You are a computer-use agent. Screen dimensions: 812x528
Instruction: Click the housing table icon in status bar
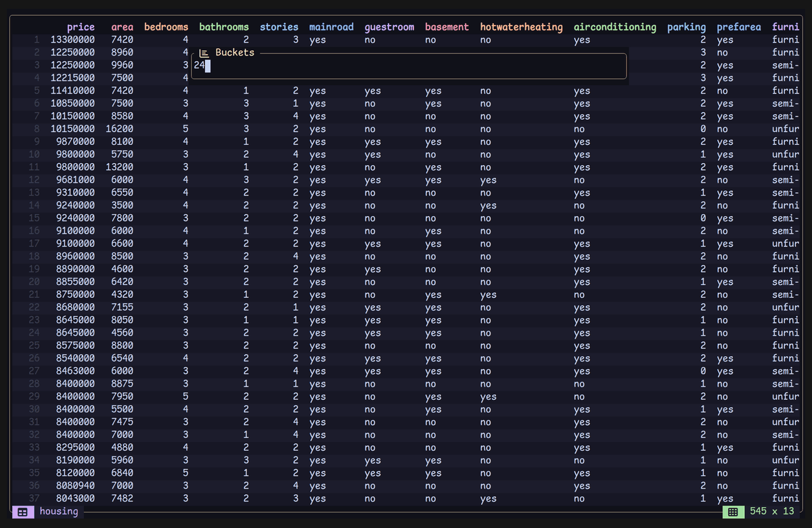point(22,512)
